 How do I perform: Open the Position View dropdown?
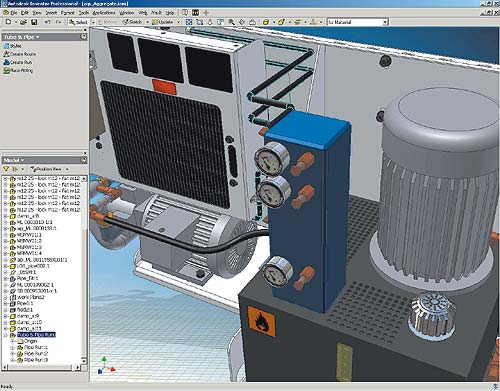tap(67, 169)
